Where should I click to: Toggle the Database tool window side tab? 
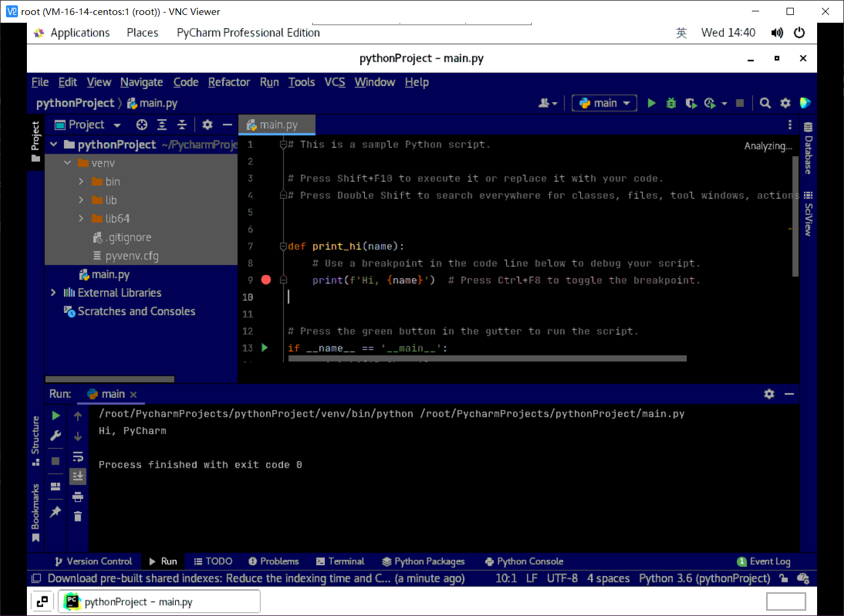point(808,148)
